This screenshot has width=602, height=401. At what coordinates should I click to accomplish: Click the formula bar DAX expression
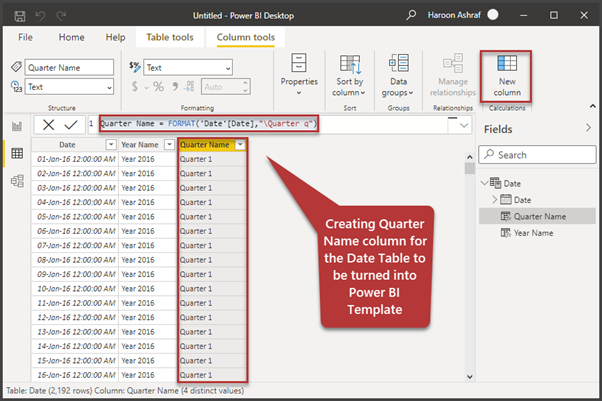208,123
